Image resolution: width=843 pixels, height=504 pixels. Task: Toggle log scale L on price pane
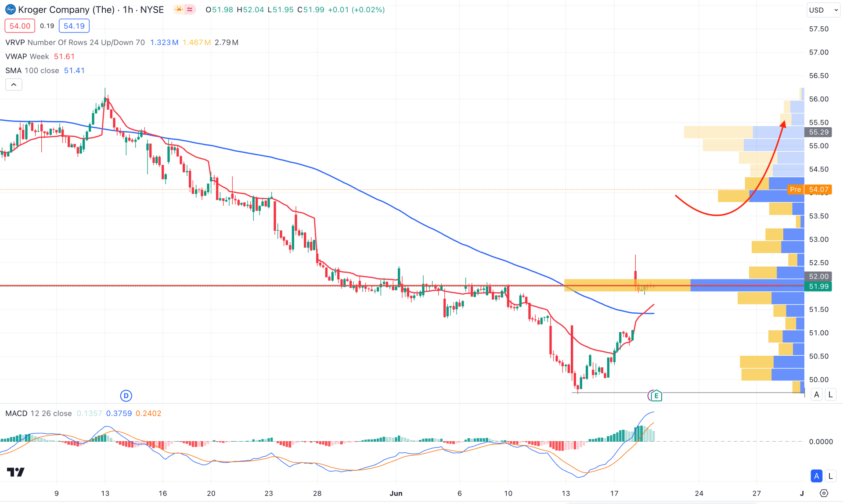[x=830, y=394]
